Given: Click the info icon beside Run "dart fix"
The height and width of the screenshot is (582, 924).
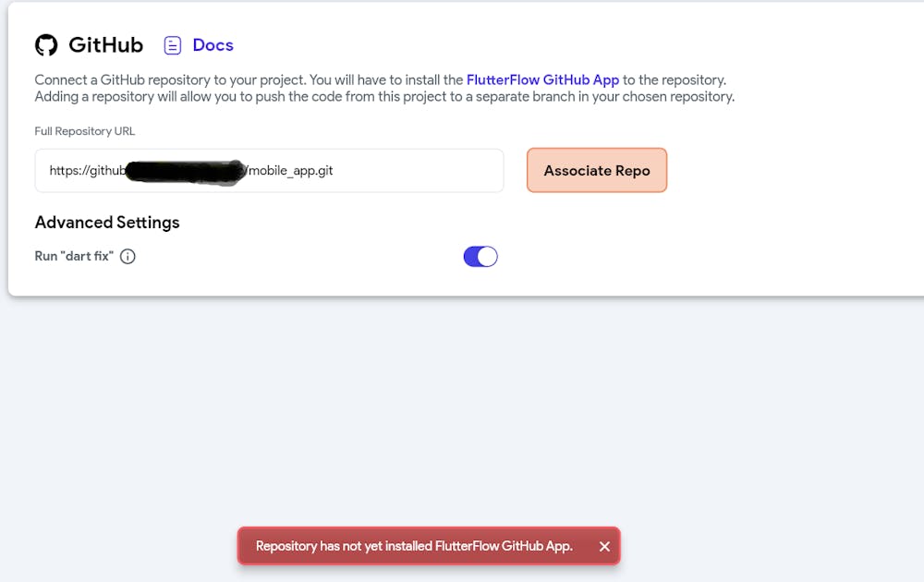Looking at the screenshot, I should 128,257.
